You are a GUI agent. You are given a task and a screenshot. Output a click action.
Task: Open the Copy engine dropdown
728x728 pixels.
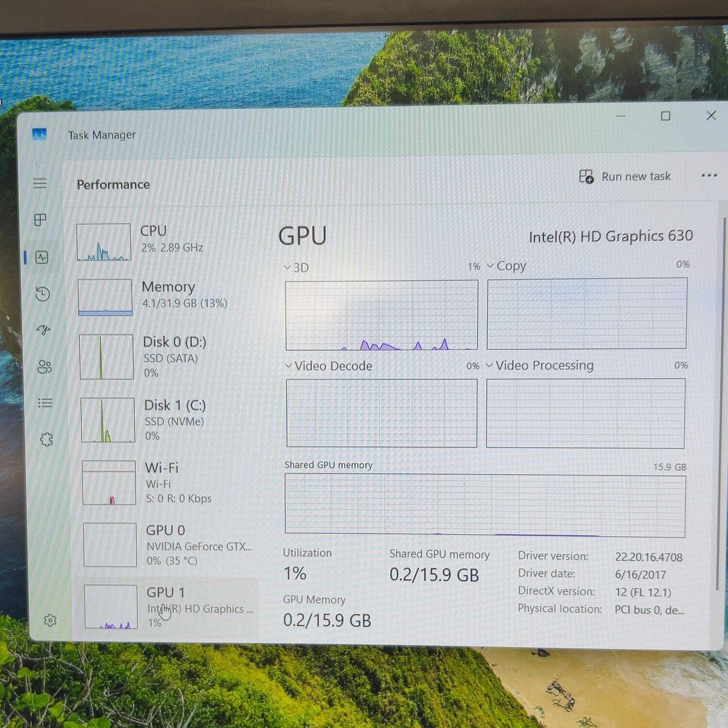[x=506, y=266]
